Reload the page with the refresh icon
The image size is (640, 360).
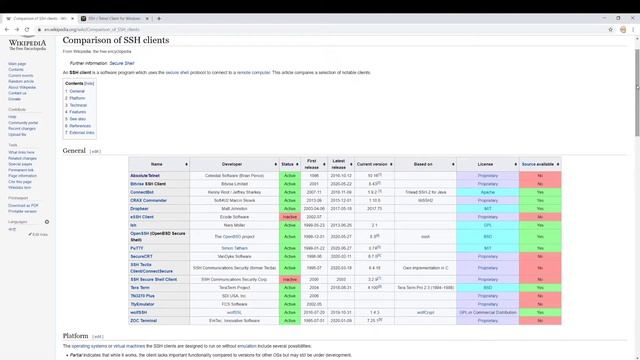pos(27,29)
